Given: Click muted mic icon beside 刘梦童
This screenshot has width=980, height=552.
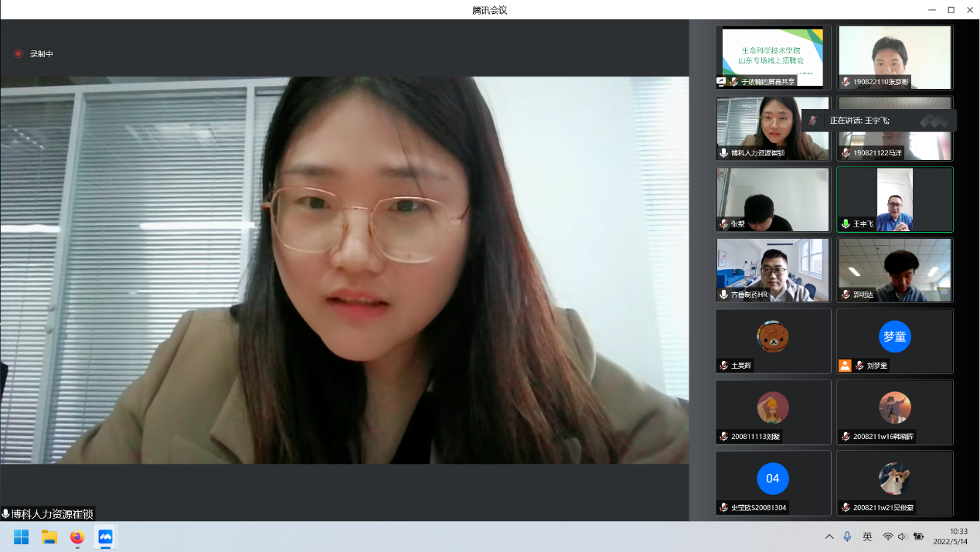Looking at the screenshot, I should tap(859, 366).
